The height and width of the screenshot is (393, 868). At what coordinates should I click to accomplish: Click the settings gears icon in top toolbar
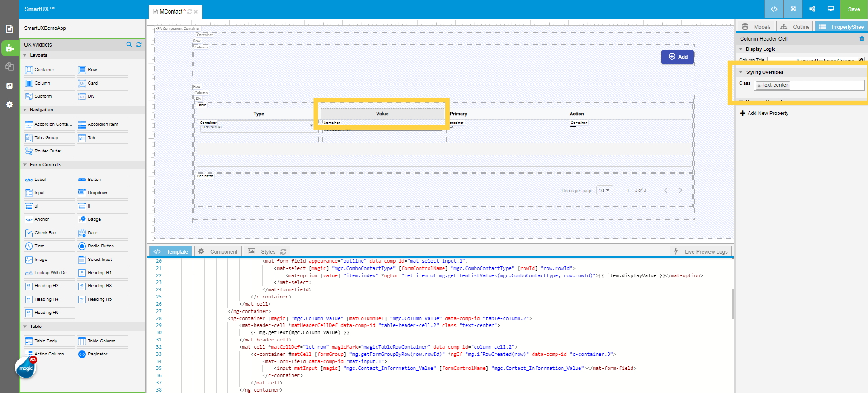pyautogui.click(x=812, y=9)
